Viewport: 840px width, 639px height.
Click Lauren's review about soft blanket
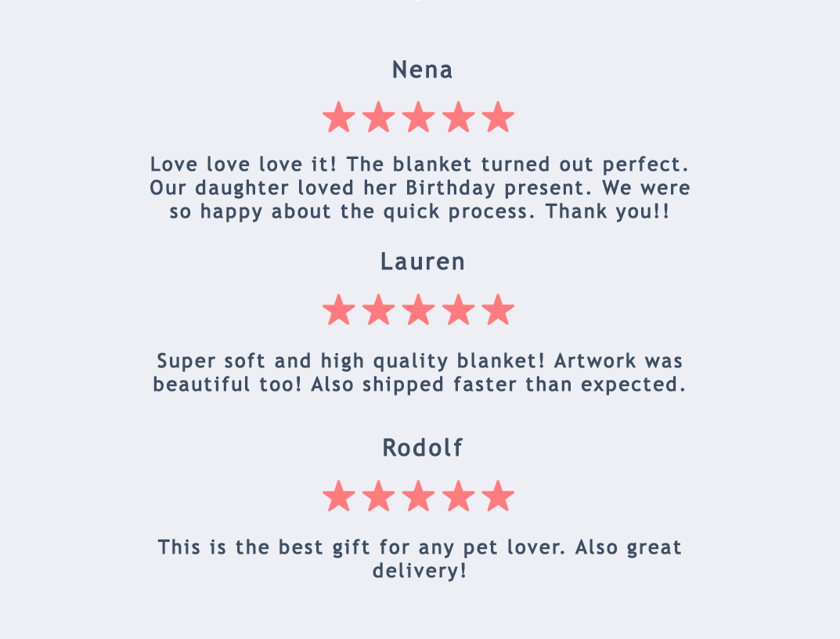pos(420,373)
